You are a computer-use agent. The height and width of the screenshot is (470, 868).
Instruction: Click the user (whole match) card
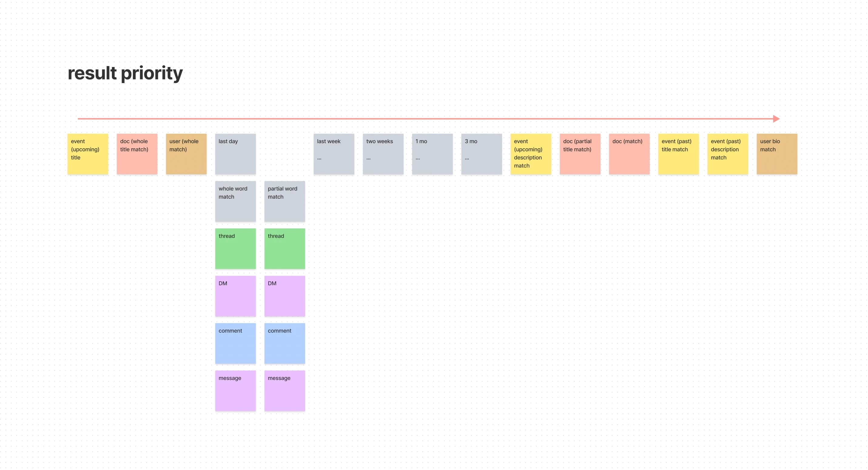(186, 153)
